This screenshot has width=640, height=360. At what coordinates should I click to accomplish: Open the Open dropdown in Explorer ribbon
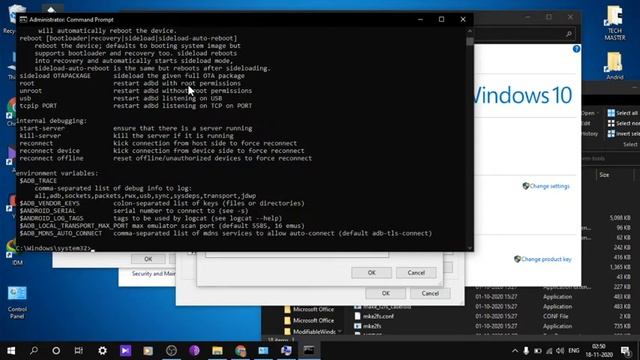pos(590,113)
